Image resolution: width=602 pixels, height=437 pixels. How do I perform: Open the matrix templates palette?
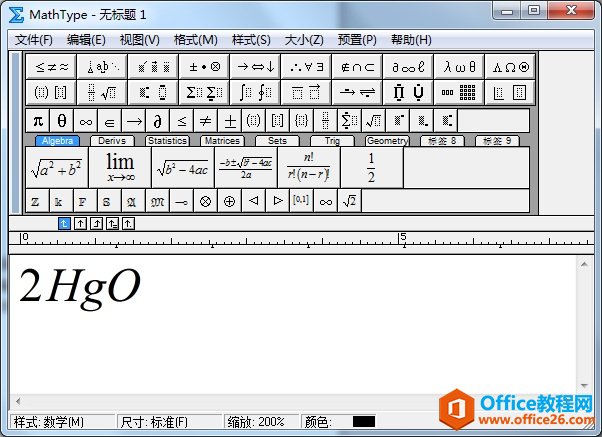pos(460,92)
